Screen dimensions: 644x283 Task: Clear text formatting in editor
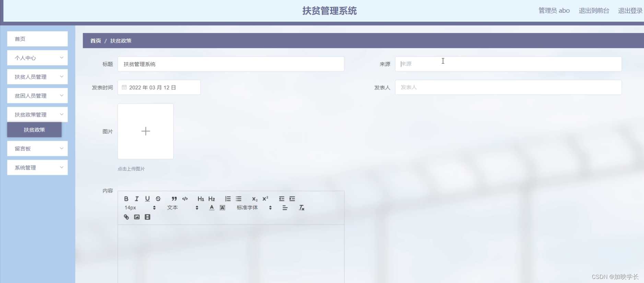point(302,208)
